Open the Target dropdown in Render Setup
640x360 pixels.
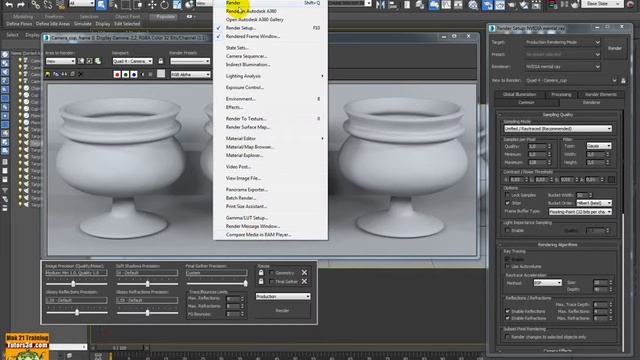tap(563, 42)
